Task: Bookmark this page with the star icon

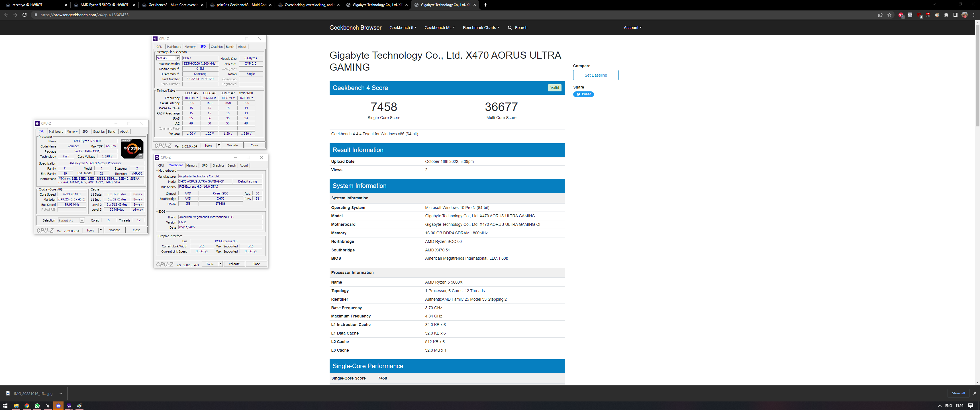Action: 889,15
